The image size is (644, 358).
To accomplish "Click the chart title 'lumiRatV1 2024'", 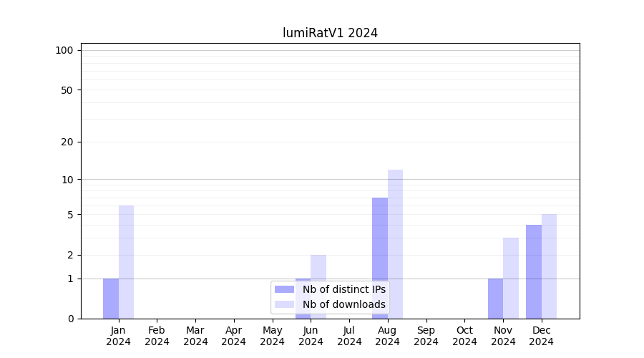I will click(x=330, y=33).
